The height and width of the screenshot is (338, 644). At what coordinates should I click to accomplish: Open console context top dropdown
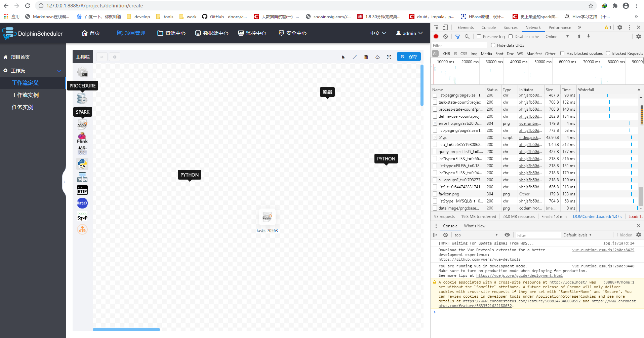(x=476, y=235)
